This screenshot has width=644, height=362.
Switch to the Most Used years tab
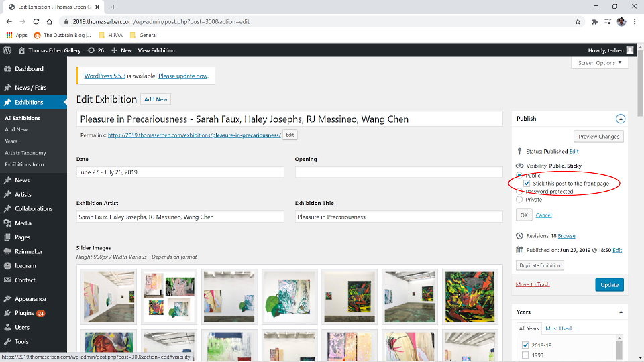(x=558, y=328)
